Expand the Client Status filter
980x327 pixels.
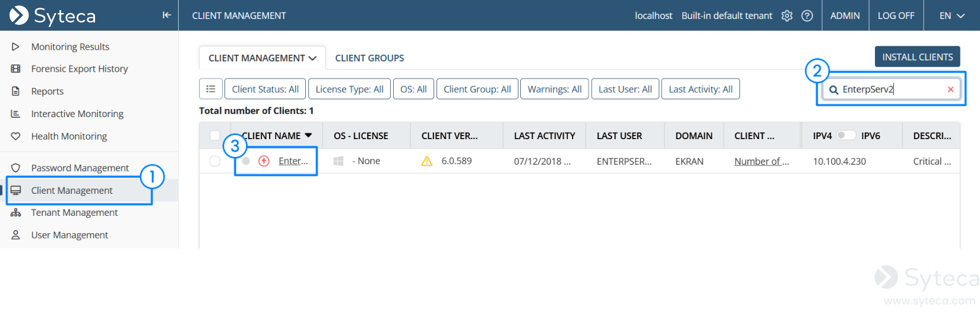tap(265, 89)
